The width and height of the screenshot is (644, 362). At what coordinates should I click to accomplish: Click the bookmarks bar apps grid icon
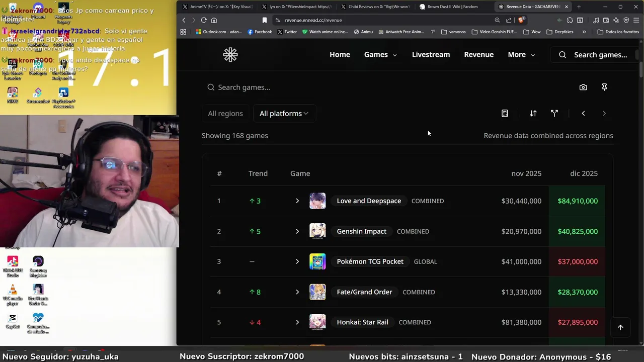pos(183,32)
